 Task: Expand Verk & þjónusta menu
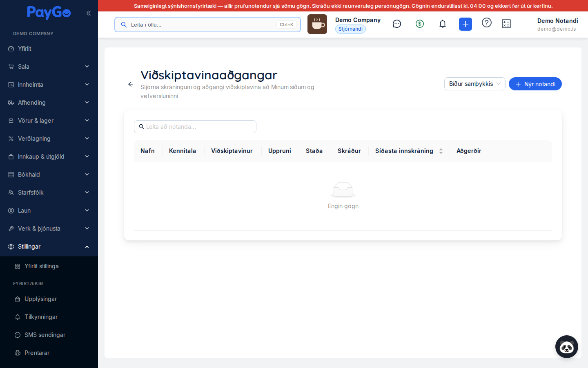(x=49, y=229)
